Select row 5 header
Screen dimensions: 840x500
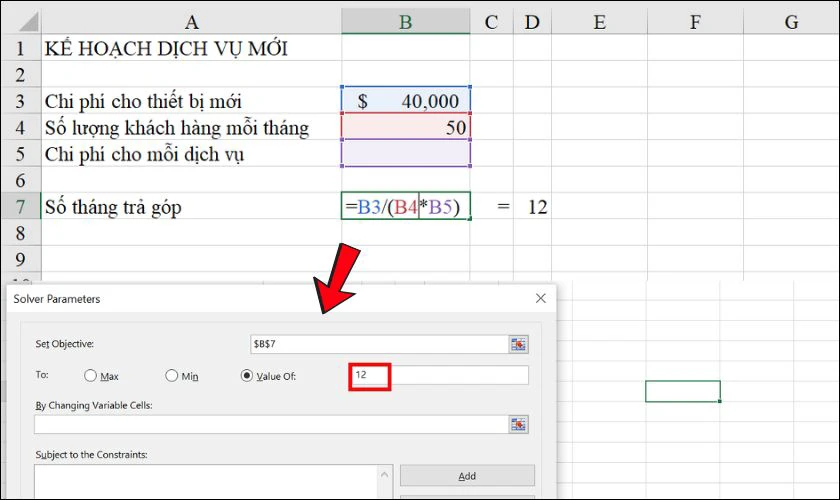coord(21,153)
